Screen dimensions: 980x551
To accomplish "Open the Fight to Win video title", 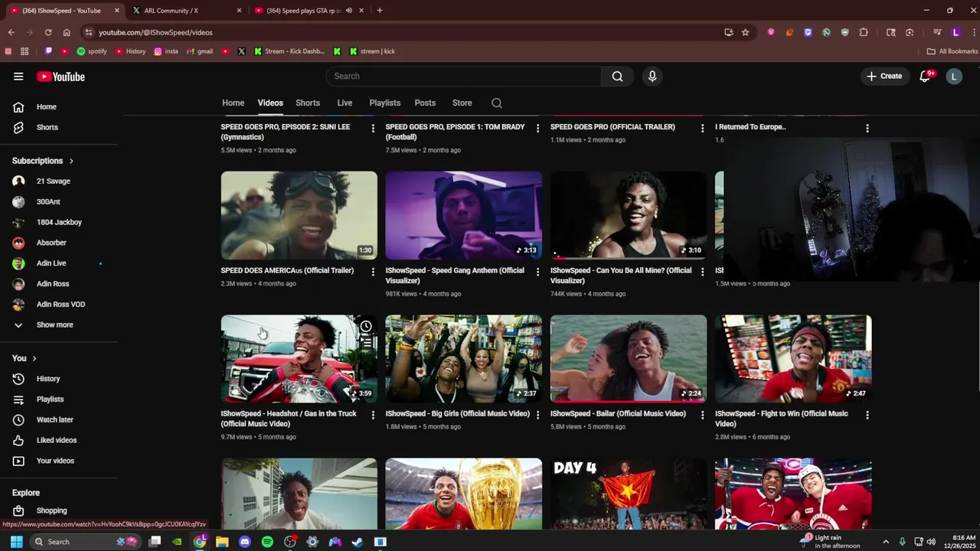I will [782, 419].
